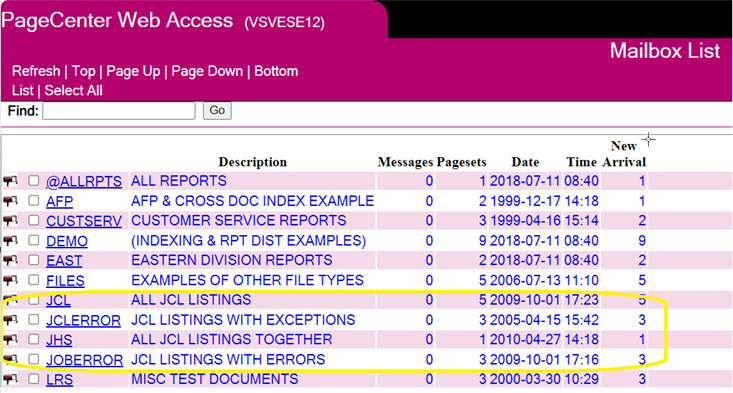Click the date 1999-12-17 in AFP row

click(525, 201)
